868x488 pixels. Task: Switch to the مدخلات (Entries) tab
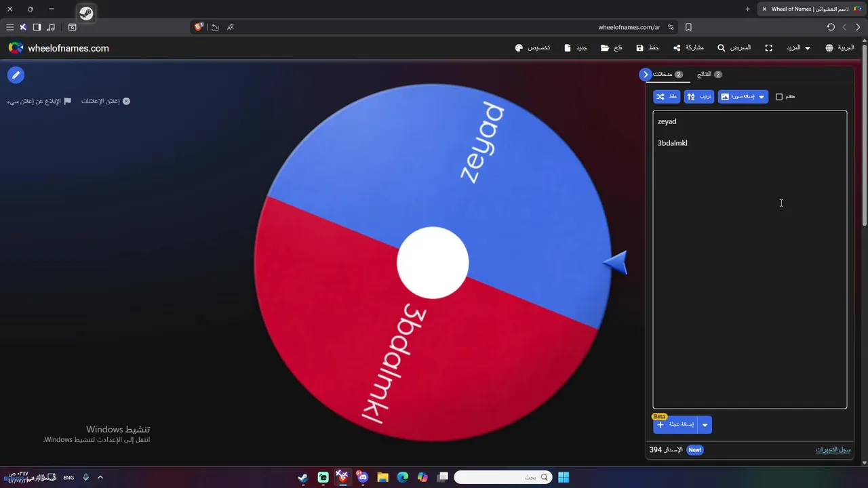tap(668, 75)
